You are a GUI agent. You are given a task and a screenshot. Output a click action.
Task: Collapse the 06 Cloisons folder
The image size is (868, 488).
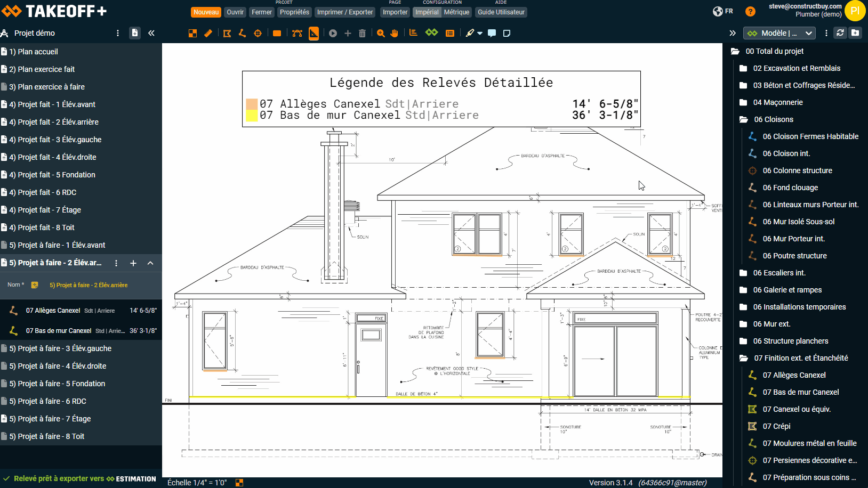click(x=743, y=119)
